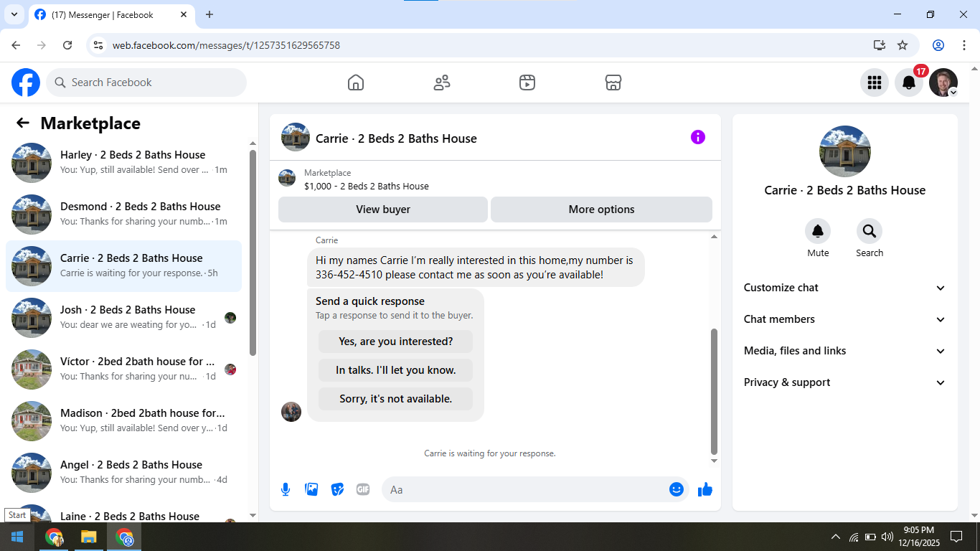Open volume control in system tray

pos(887,537)
